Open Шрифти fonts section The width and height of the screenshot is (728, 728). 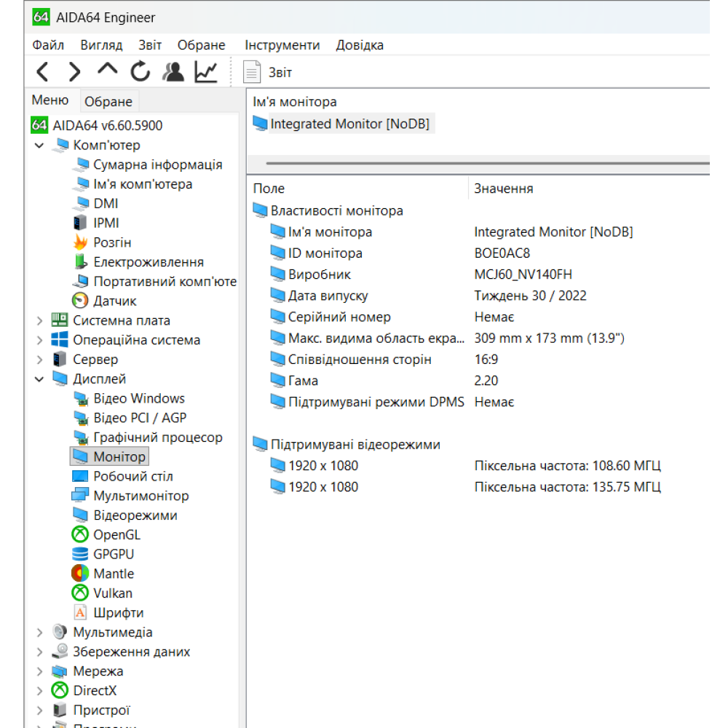117,612
